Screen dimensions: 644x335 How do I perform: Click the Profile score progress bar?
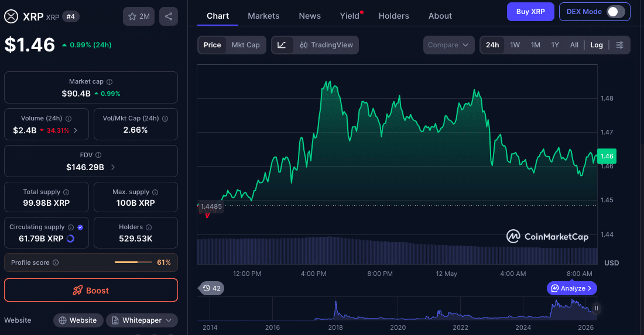tap(133, 263)
